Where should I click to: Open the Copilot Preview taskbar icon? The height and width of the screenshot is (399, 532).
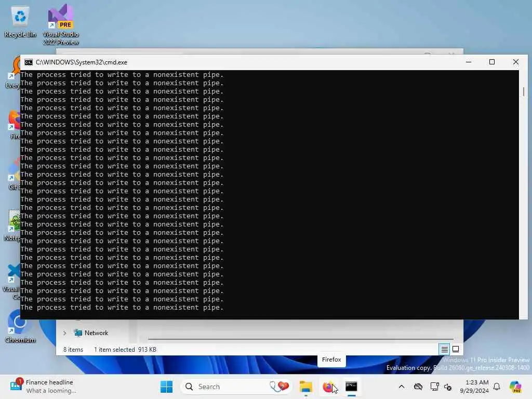pos(515,387)
